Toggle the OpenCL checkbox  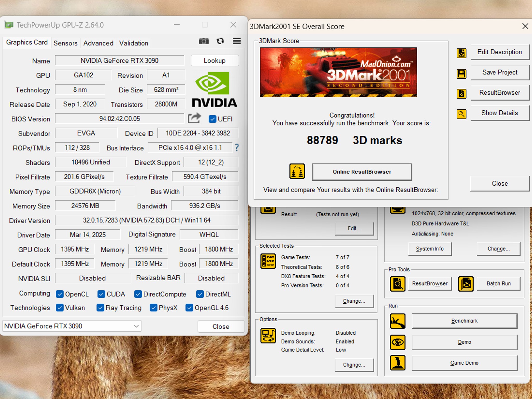(60, 294)
